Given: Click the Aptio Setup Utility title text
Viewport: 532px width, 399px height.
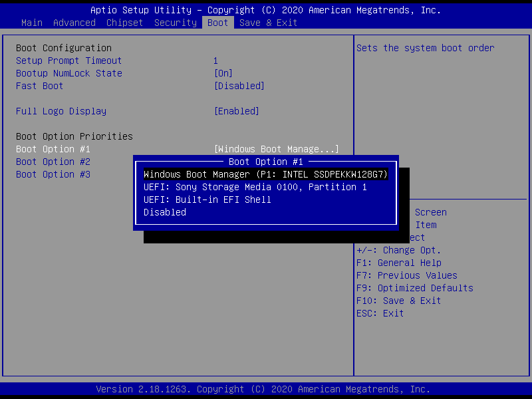Looking at the screenshot, I should (265, 10).
